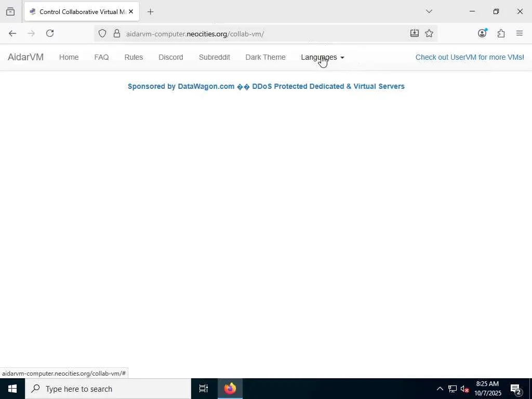Open Firefox View tab list icon
The image size is (532, 399).
tap(10, 11)
